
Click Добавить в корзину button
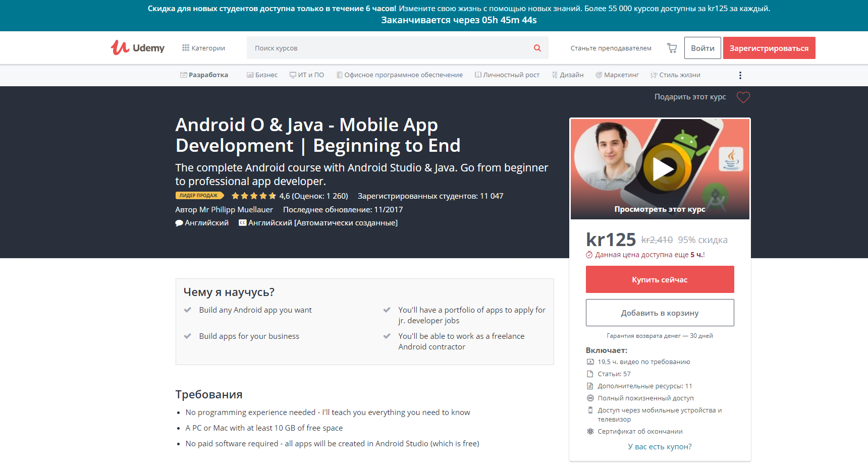[660, 313]
